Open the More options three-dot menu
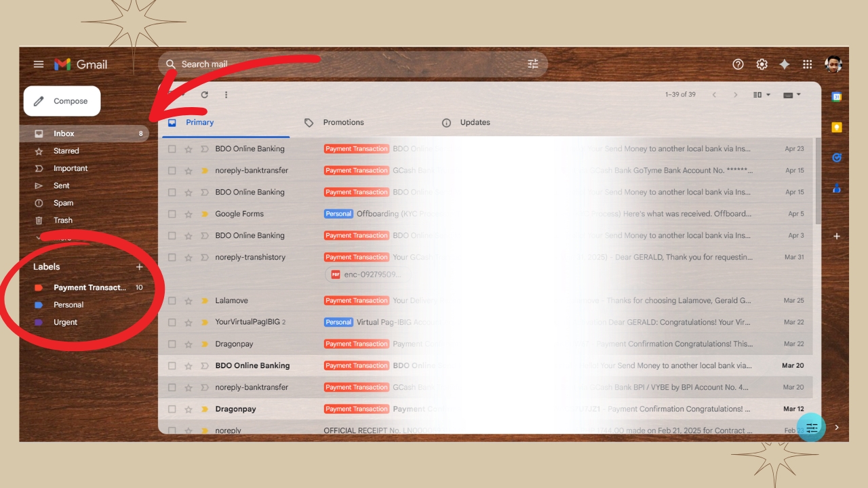868x488 pixels. pos(226,95)
